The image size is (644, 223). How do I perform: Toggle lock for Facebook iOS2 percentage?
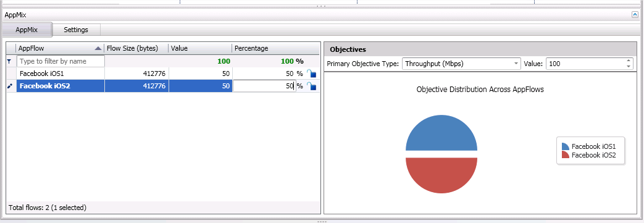pyautogui.click(x=311, y=86)
